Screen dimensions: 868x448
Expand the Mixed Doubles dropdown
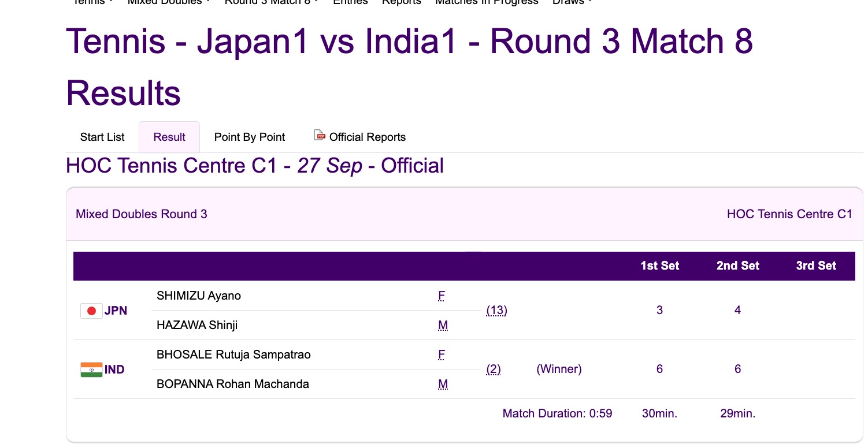click(168, 2)
